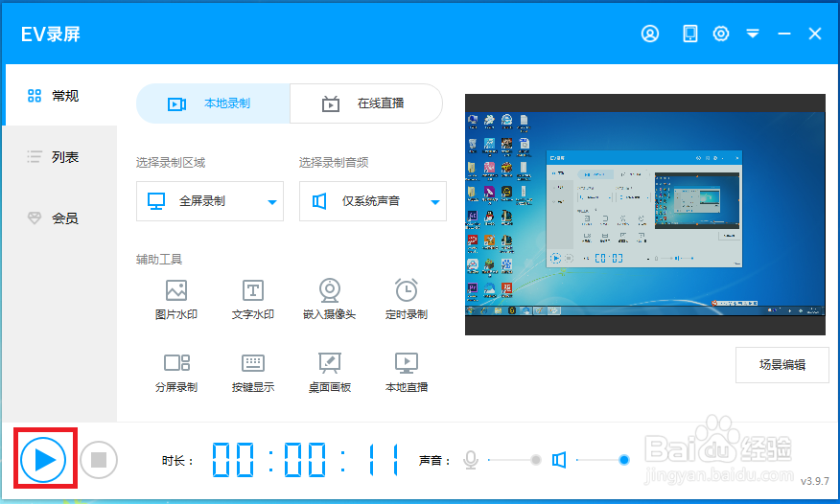Open the 图片水印 tool
Viewport: 840px width, 504px height.
point(176,300)
